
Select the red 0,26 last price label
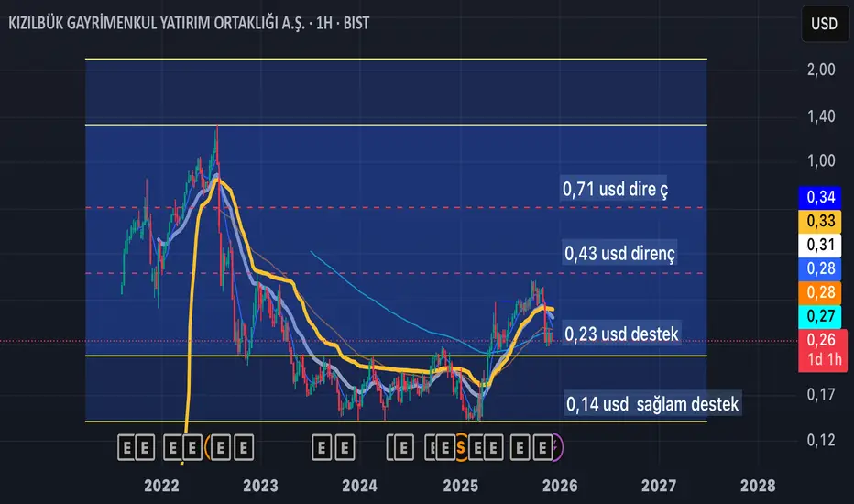click(x=821, y=340)
